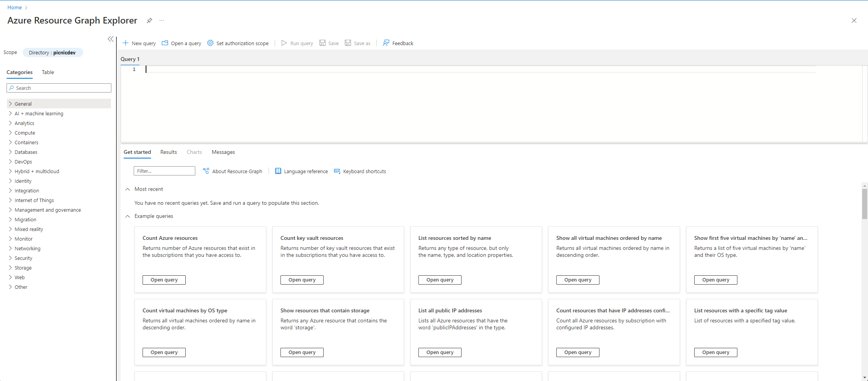Image resolution: width=868 pixels, height=381 pixels.
Task: Click the Feedback person icon
Action: pos(386,43)
